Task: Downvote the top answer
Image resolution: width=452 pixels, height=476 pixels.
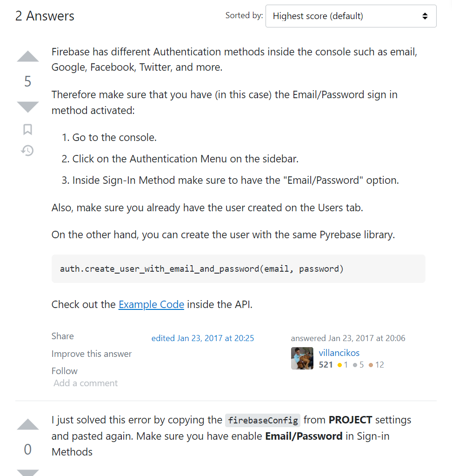Action: 27,106
